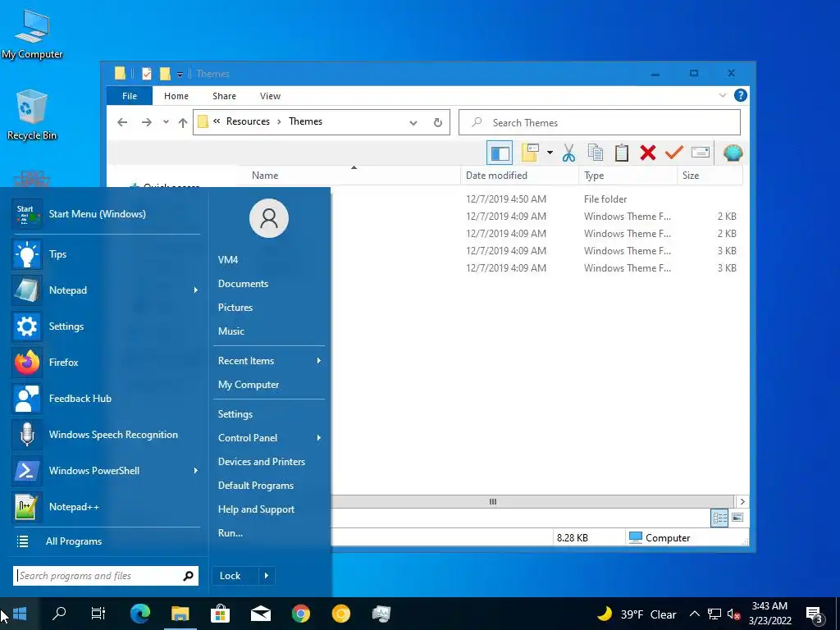Image resolution: width=840 pixels, height=630 pixels.
Task: Click the Windows Start button
Action: 20,614
